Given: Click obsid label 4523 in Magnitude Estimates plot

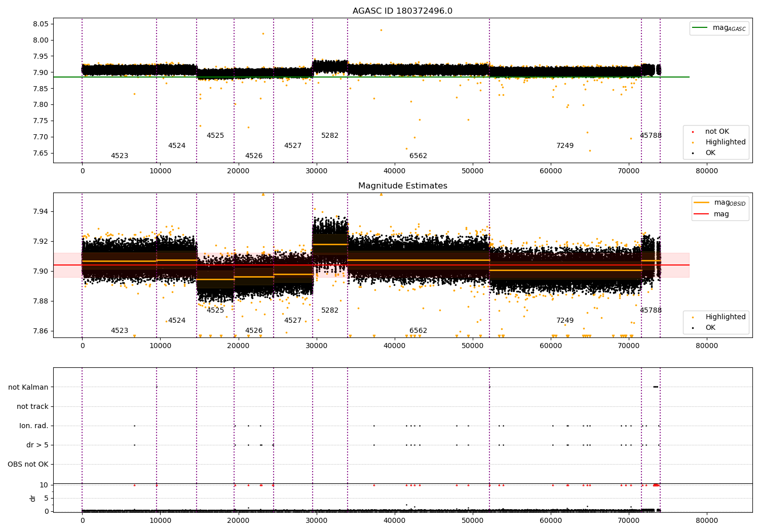Looking at the screenshot, I should click(120, 331).
